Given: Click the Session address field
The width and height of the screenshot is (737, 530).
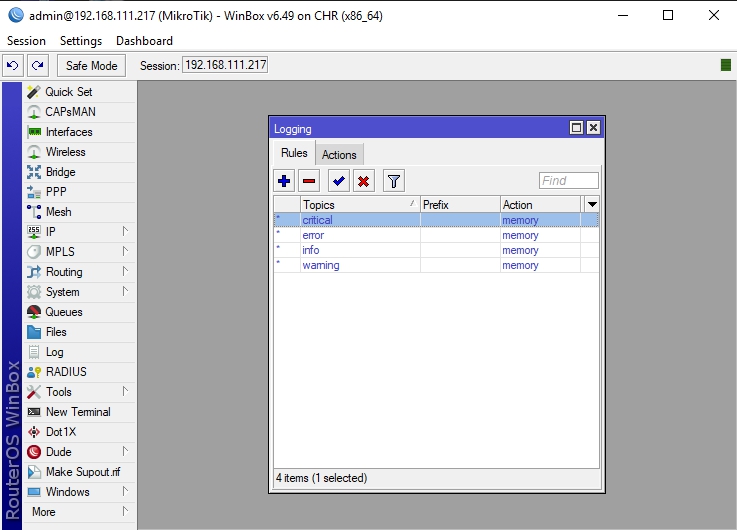Looking at the screenshot, I should (x=225, y=65).
